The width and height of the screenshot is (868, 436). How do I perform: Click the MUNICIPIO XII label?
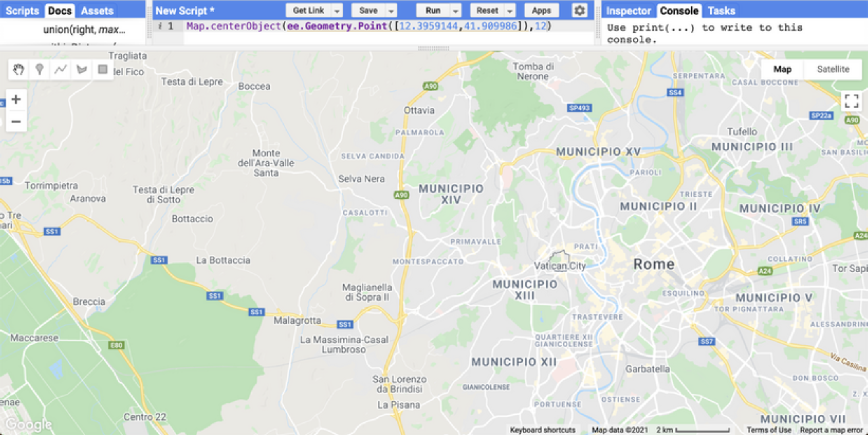pyautogui.click(x=514, y=362)
